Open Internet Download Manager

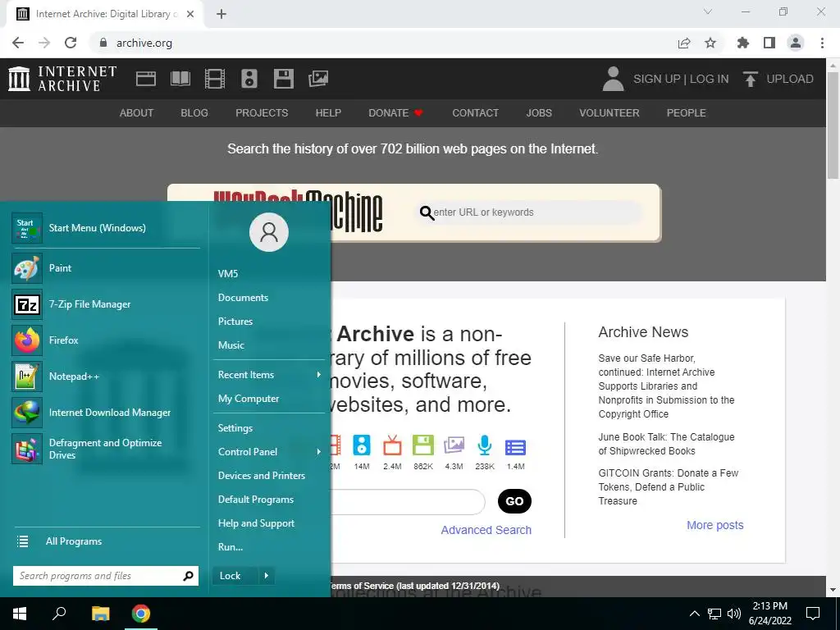pos(106,413)
